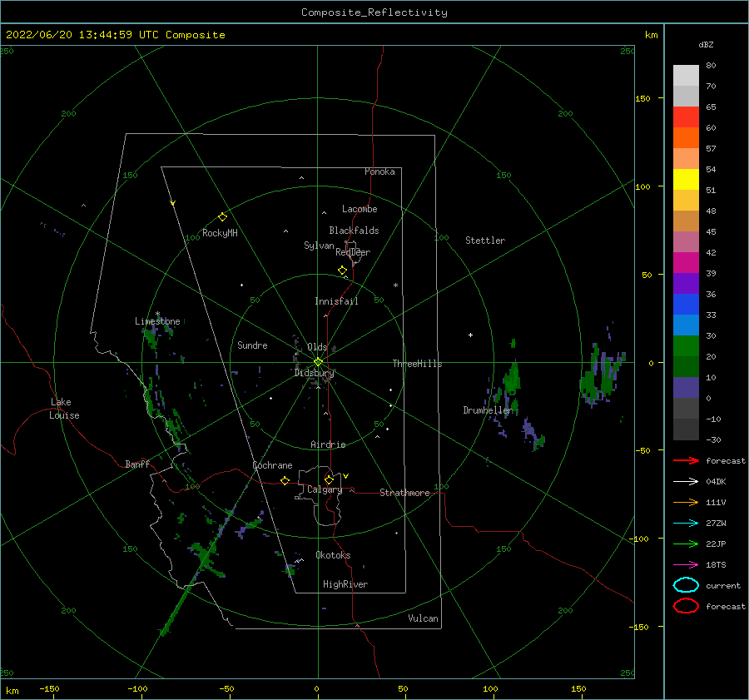Viewport: 749px width, 700px height.
Task: Click the Vulcan city label
Action: (424, 618)
